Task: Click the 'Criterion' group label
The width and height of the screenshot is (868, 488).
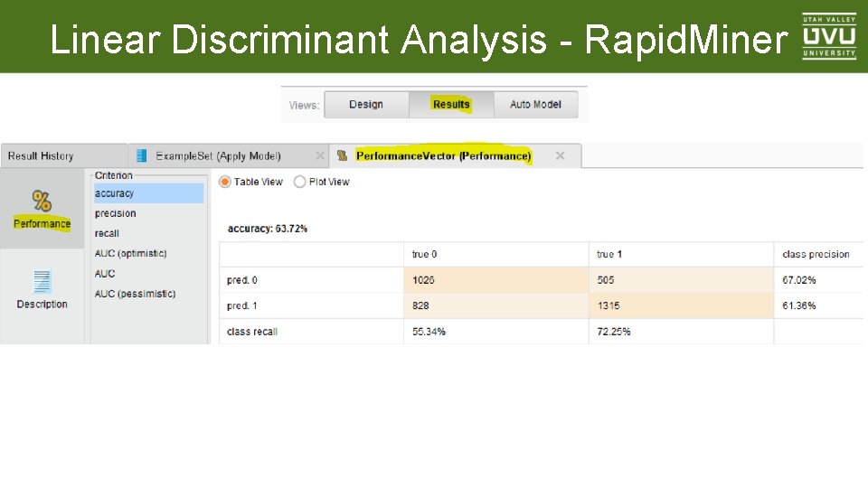Action: pyautogui.click(x=114, y=175)
